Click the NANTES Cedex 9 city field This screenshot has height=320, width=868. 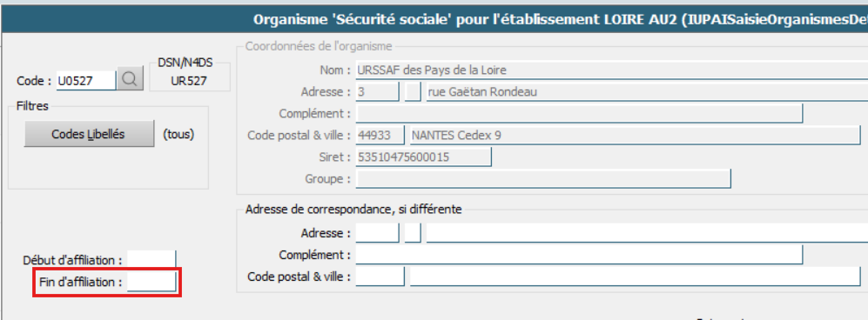[635, 136]
